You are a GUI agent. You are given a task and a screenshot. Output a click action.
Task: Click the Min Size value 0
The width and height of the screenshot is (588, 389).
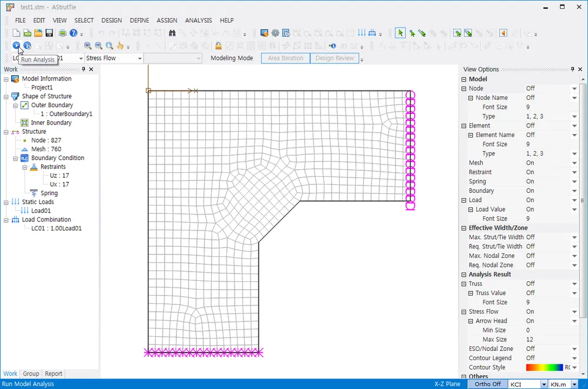click(528, 330)
